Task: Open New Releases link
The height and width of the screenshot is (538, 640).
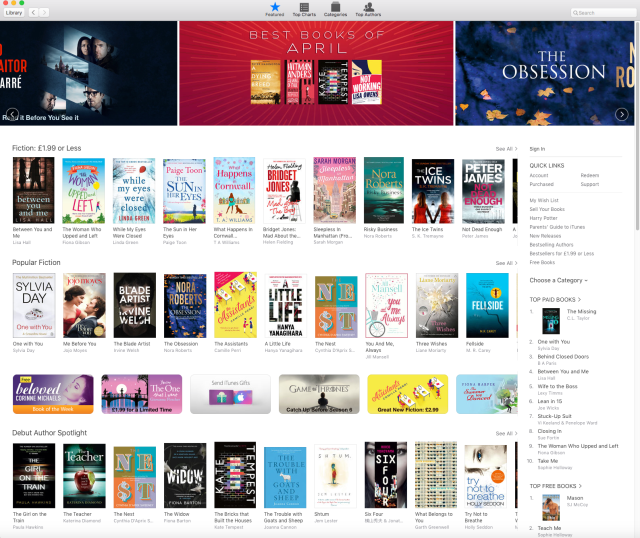Action: (545, 236)
